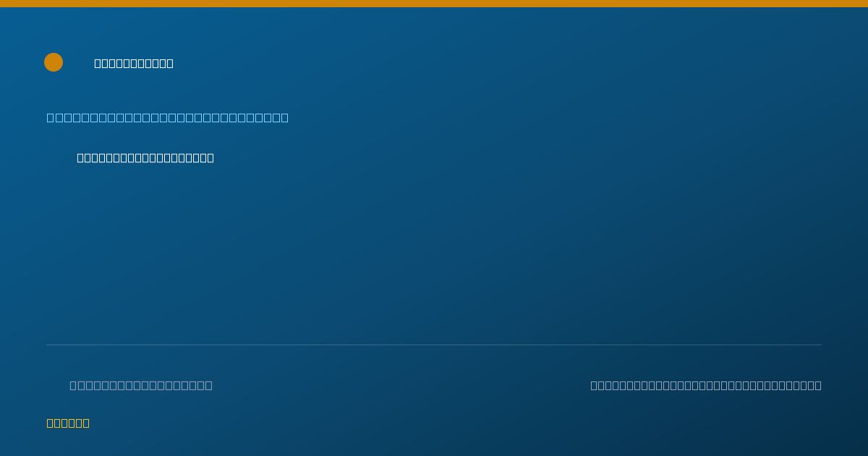This screenshot has height=456, width=868.
Task: Click the gray footer text on left
Action: tap(141, 385)
